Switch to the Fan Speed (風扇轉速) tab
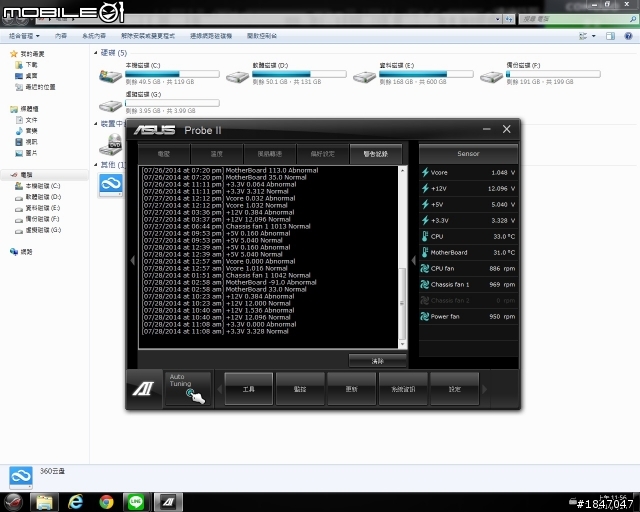Image resolution: width=640 pixels, height=512 pixels. click(270, 154)
